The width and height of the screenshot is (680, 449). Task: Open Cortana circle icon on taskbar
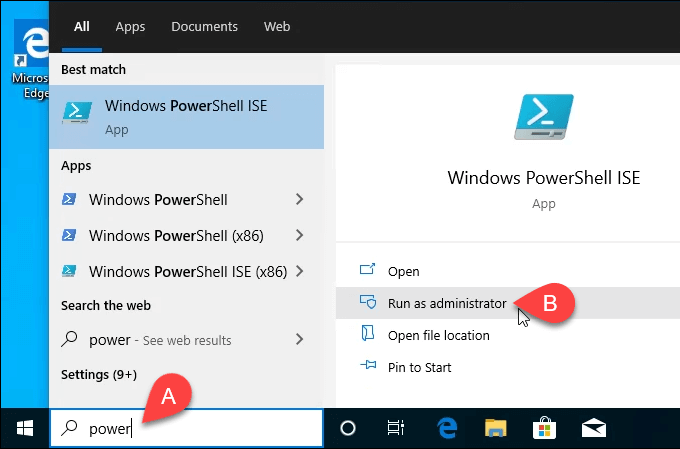pyautogui.click(x=348, y=429)
